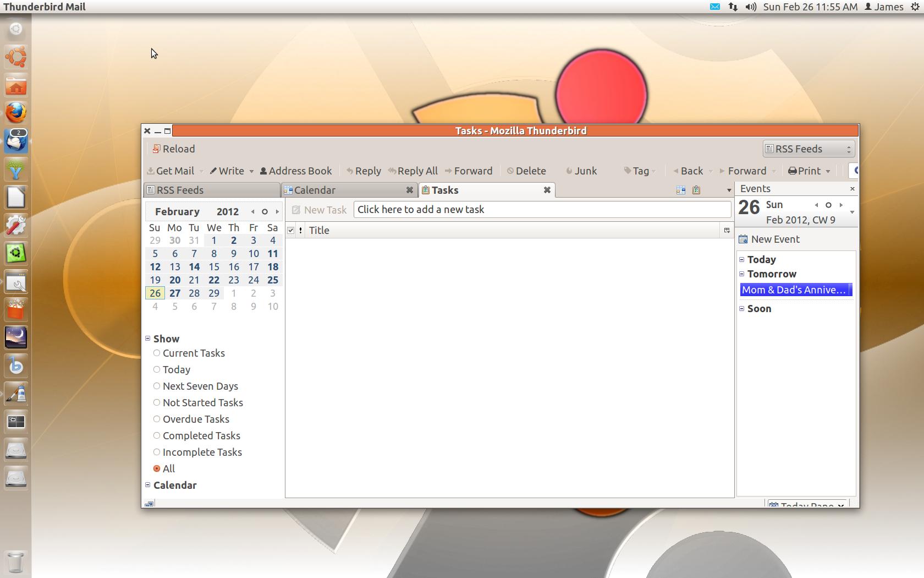Open the Events pane mini-month dropdown arrow
The height and width of the screenshot is (578, 924).
[x=852, y=212]
